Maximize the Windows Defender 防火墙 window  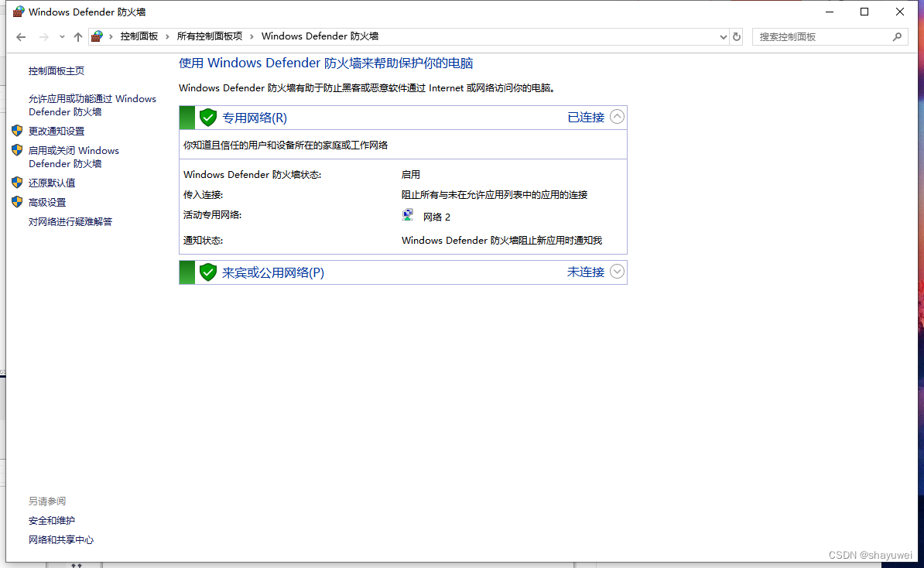[864, 12]
